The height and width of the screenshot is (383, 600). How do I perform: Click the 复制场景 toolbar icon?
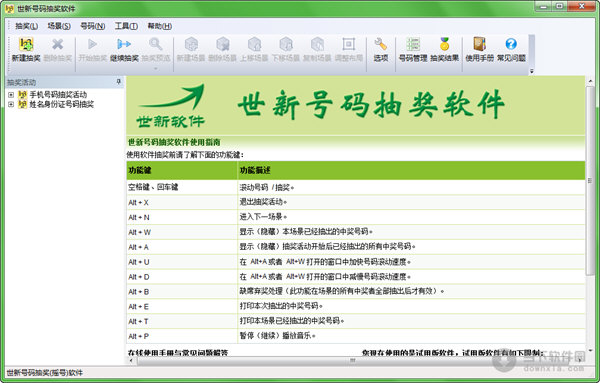tap(317, 44)
